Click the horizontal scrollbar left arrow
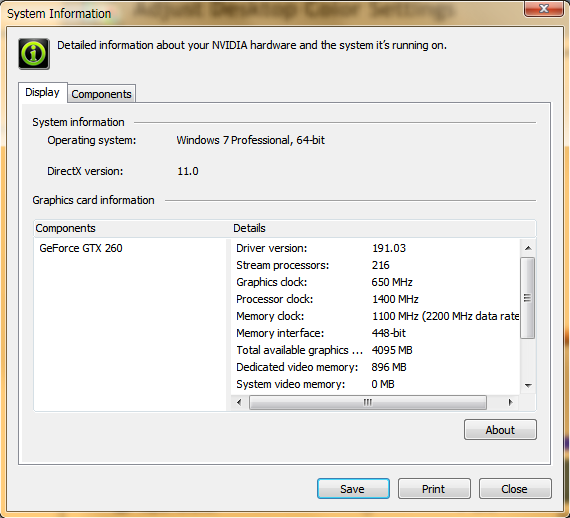This screenshot has height=518, width=570. 239,402
